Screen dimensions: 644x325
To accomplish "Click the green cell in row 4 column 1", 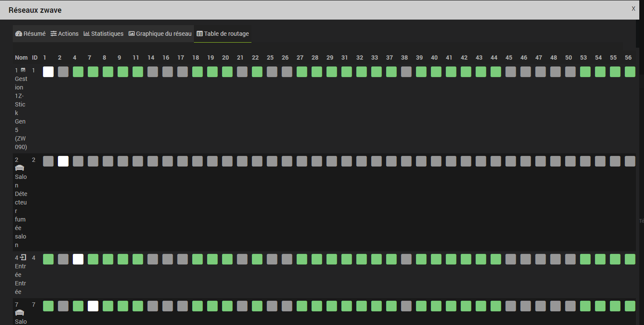I will [x=48, y=259].
